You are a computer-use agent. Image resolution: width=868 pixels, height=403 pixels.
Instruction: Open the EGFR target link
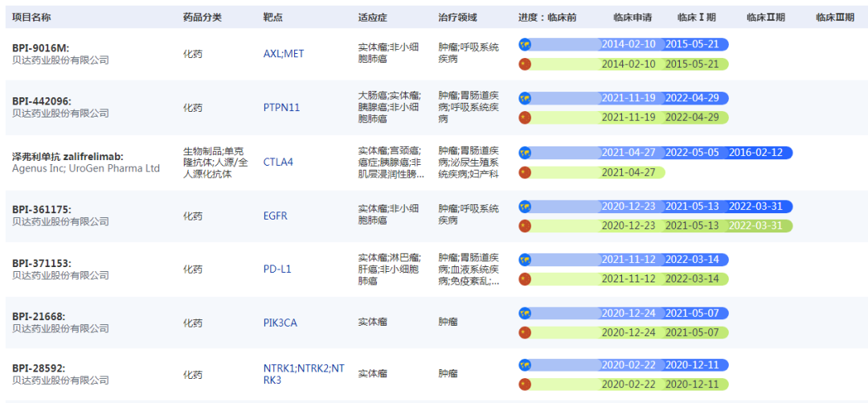pos(275,216)
